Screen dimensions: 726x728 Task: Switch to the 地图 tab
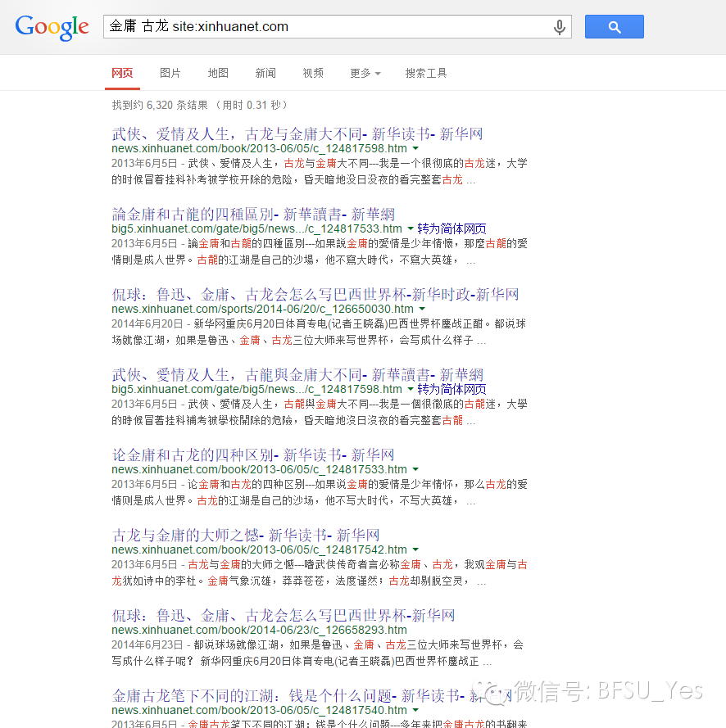(x=218, y=73)
